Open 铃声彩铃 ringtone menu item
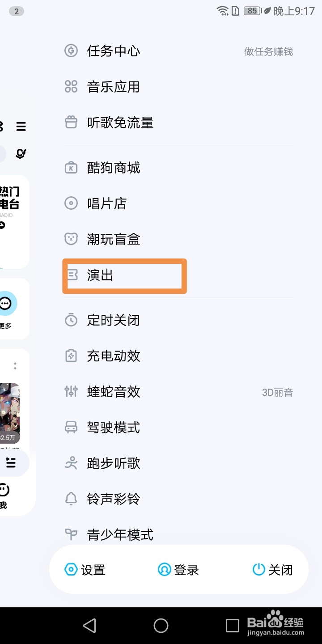The width and height of the screenshot is (322, 644). 113,499
